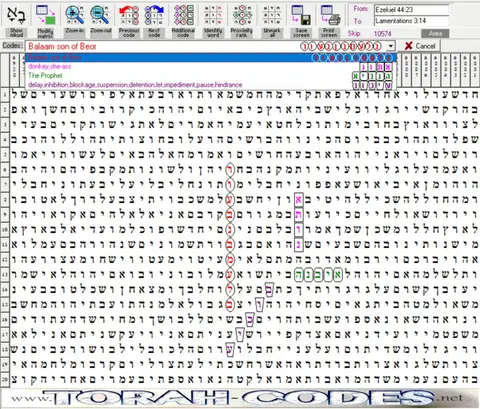Click the Zoom-in label button
The image size is (480, 409).
(75, 32)
